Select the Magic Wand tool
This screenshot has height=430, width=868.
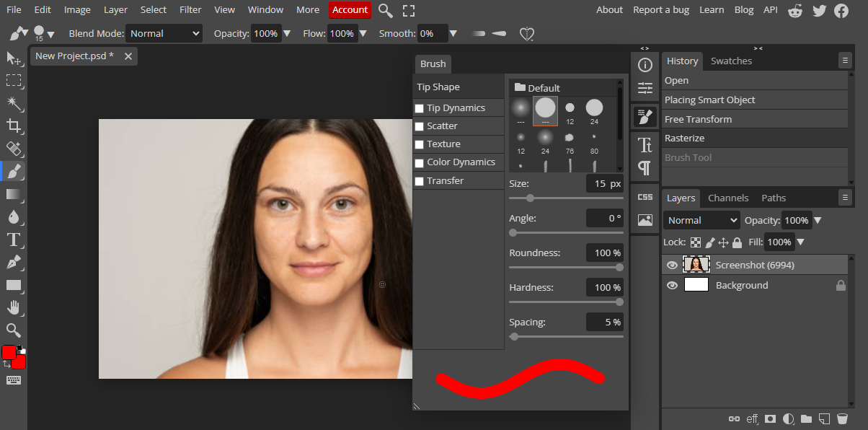14,103
